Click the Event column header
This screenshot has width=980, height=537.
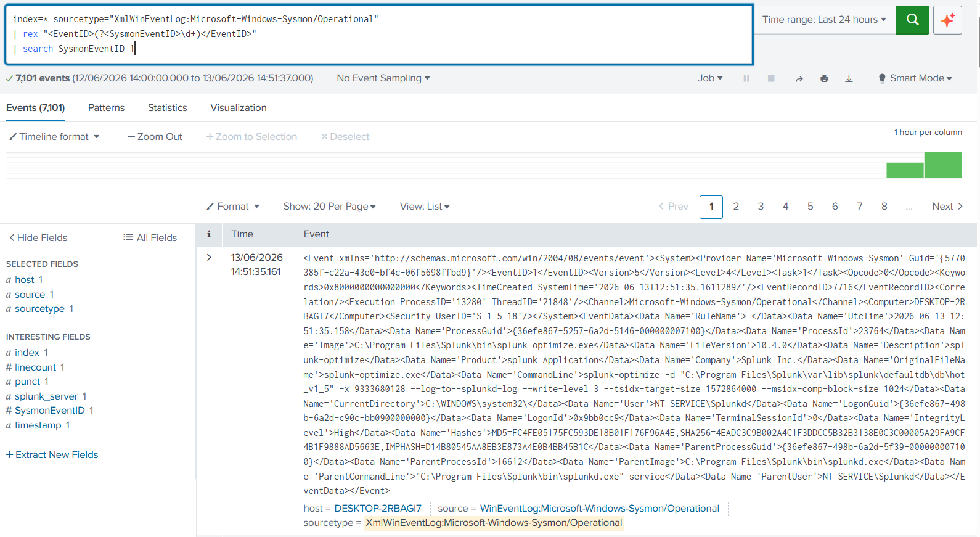click(316, 234)
